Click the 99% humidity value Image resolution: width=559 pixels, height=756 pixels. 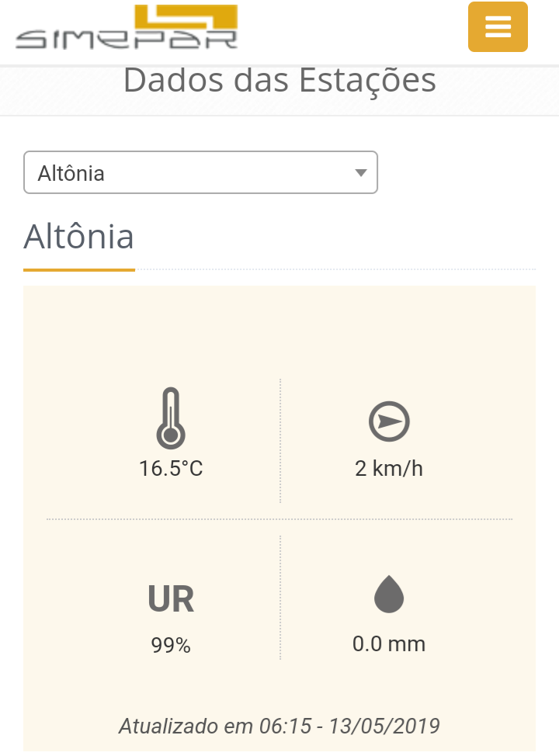(x=171, y=645)
